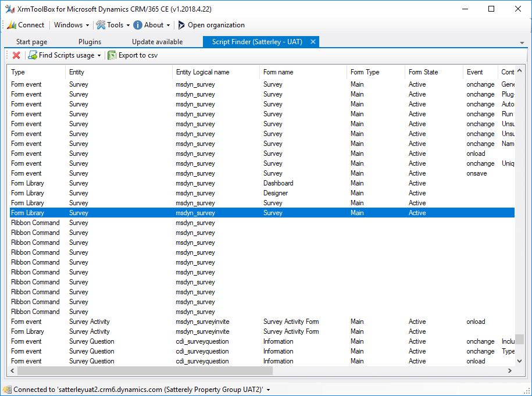Click the Form name column header

click(304, 72)
